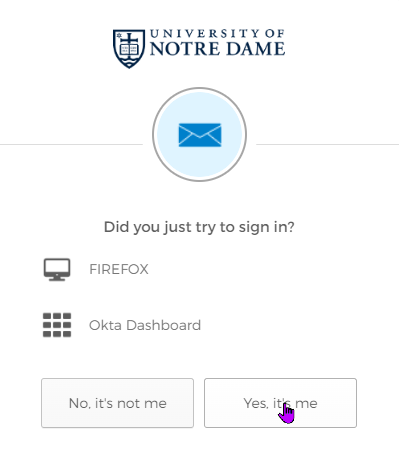
Task: Click the divider line left of envelope
Action: pyautogui.click(x=71, y=144)
